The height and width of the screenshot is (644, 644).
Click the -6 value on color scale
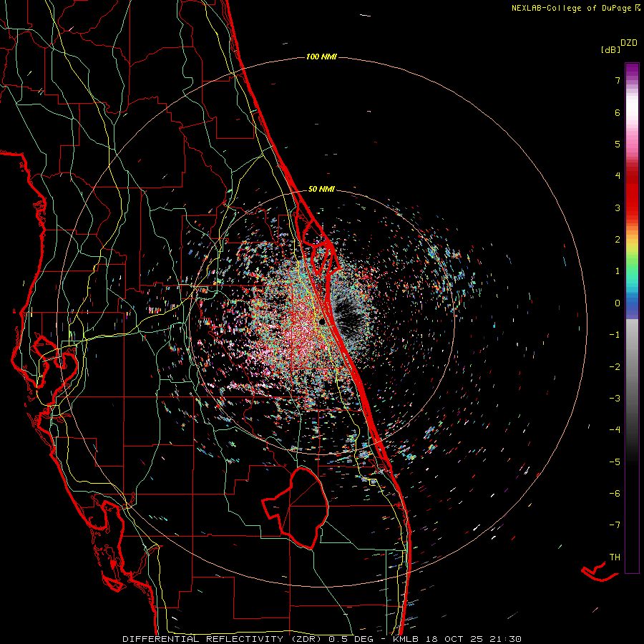[x=615, y=494]
